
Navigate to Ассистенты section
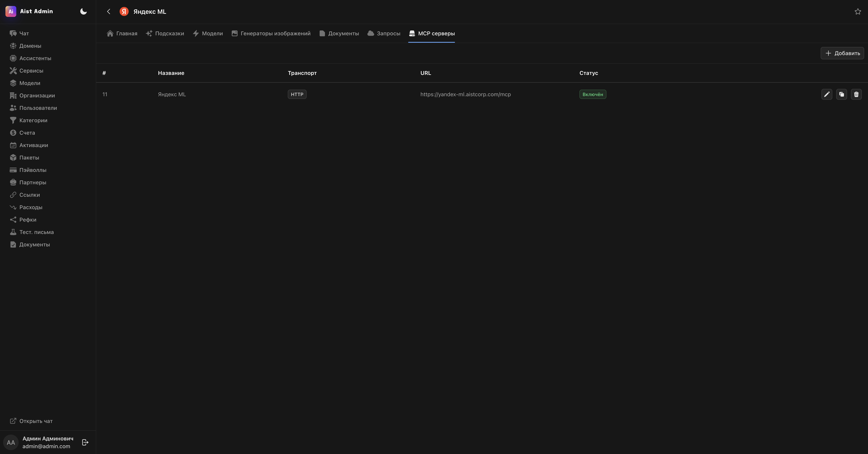[48, 58]
